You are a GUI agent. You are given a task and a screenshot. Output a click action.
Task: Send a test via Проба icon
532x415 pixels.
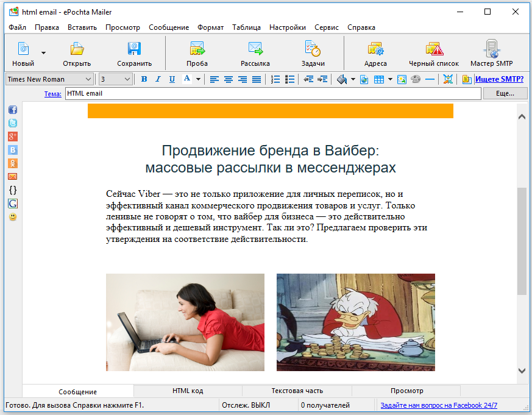tap(197, 49)
